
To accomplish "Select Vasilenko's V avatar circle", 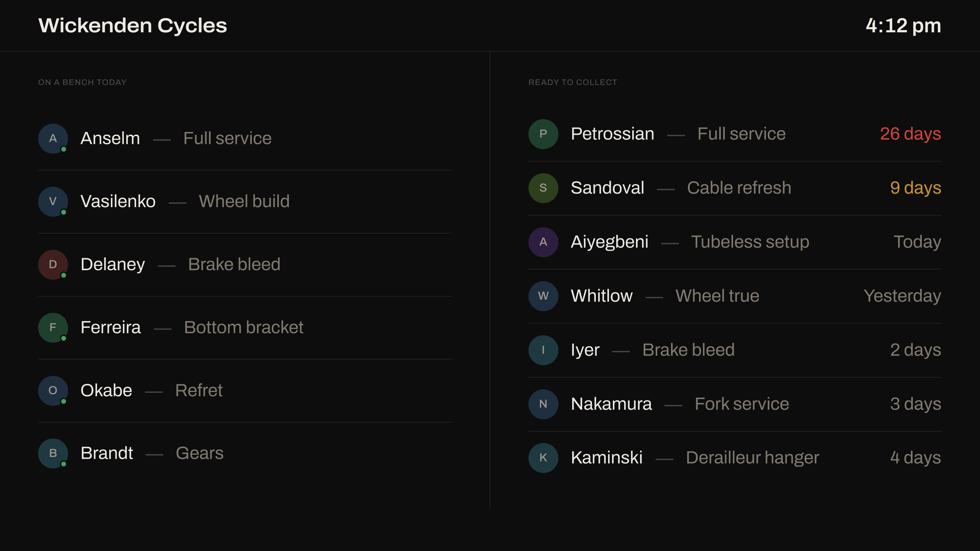I will [53, 202].
